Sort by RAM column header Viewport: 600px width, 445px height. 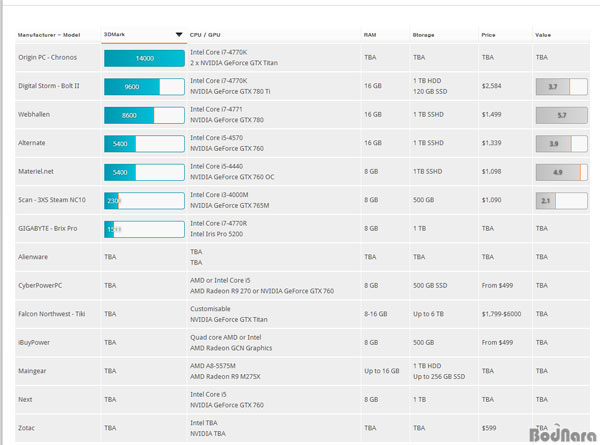(x=370, y=35)
